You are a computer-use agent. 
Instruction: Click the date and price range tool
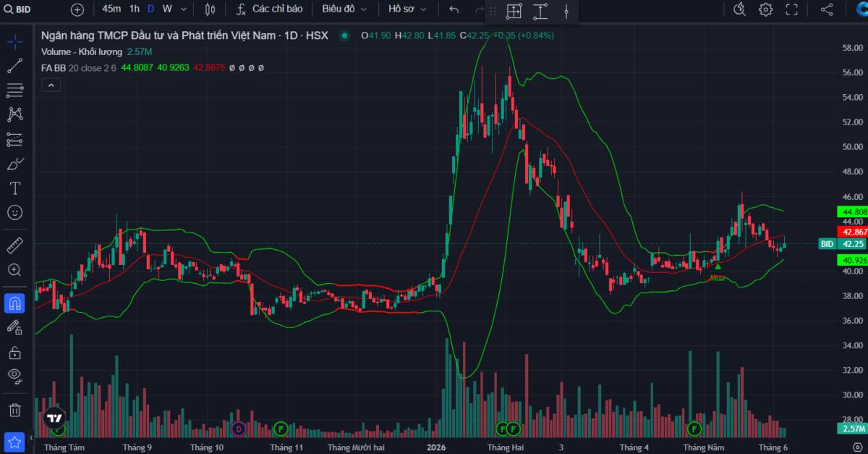514,11
